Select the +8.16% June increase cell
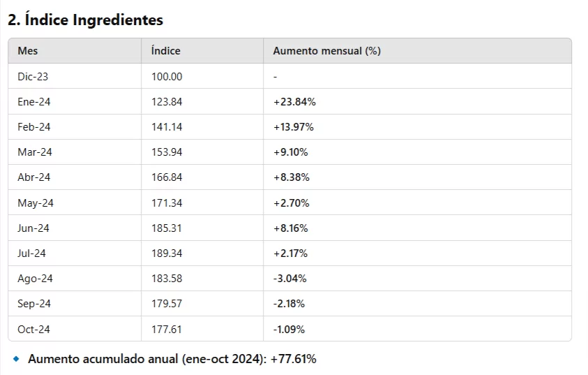 pyautogui.click(x=291, y=228)
